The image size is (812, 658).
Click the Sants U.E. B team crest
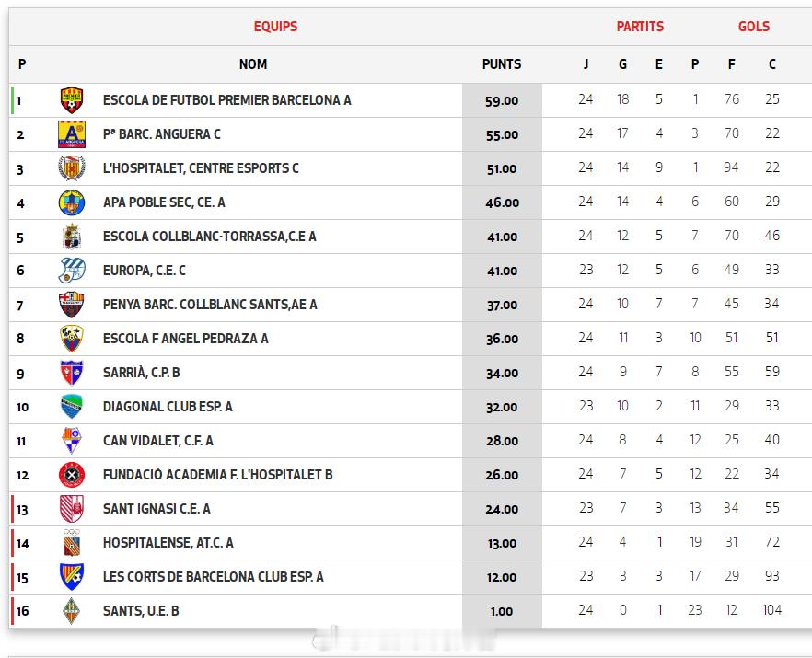click(72, 611)
